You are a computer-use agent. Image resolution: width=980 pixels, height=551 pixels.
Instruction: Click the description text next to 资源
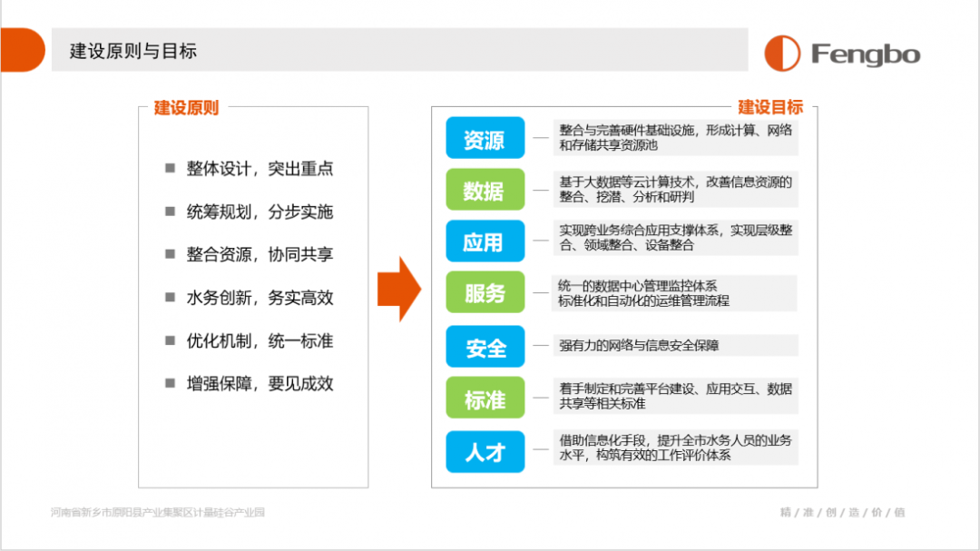675,138
